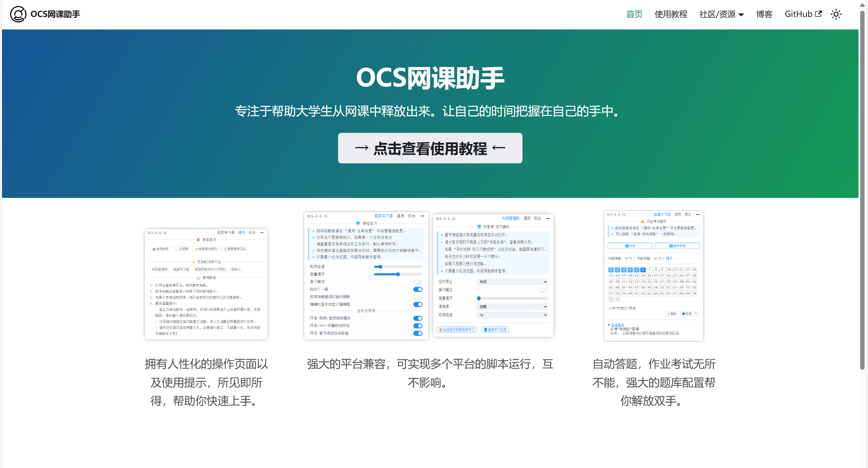Open the 定时停止 dropdown
The width and height of the screenshot is (868, 468).
coord(512,282)
